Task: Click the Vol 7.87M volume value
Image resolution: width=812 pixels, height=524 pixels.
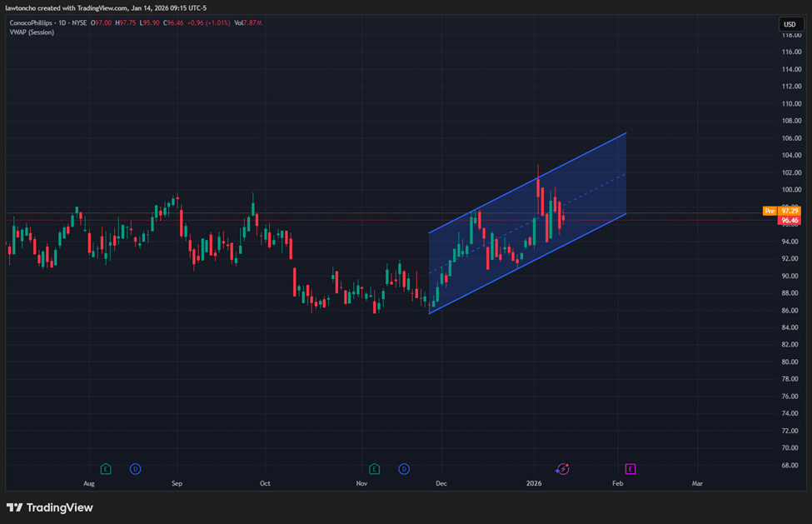Action: tap(248, 22)
